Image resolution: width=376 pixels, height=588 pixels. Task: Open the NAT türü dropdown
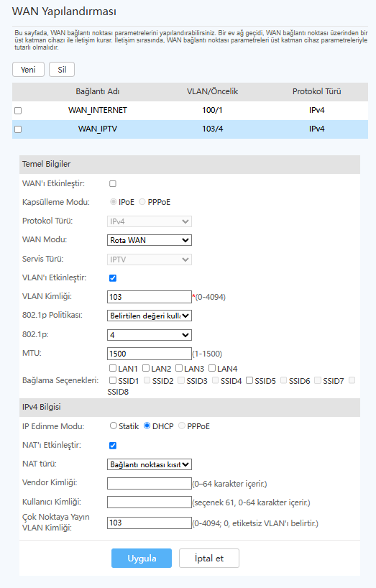click(150, 464)
